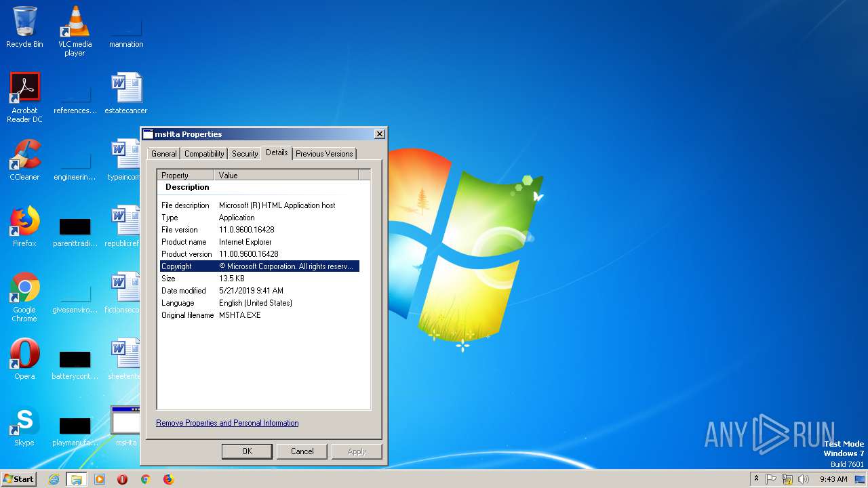Switch to the Previous Versions tab
This screenshot has width=868, height=488.
click(x=324, y=154)
